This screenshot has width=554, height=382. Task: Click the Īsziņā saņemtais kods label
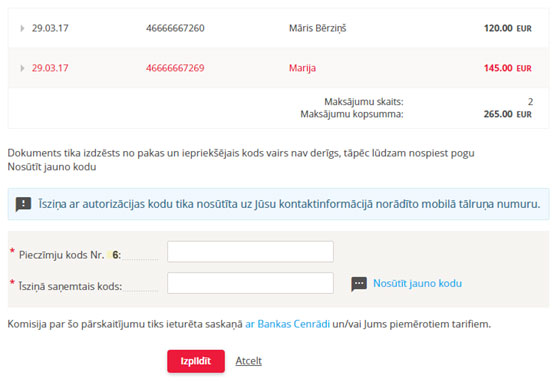point(70,286)
